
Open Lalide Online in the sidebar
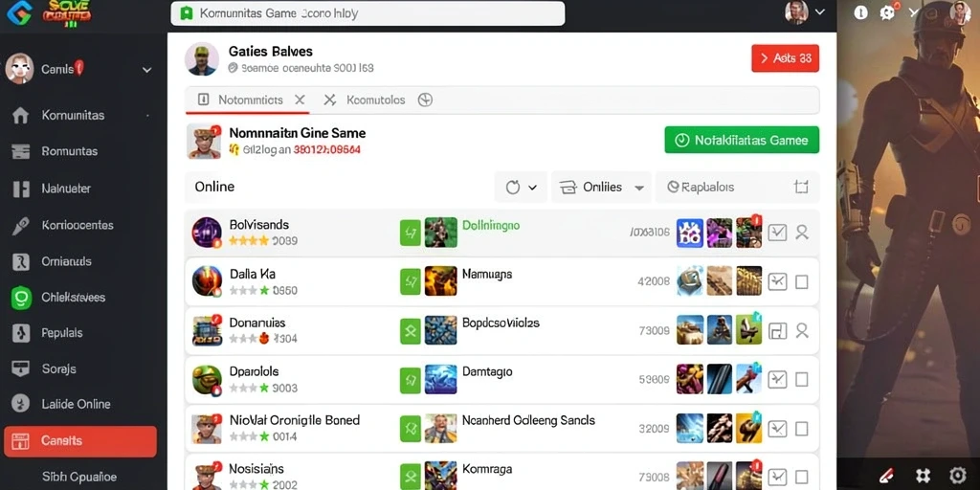coord(76,405)
